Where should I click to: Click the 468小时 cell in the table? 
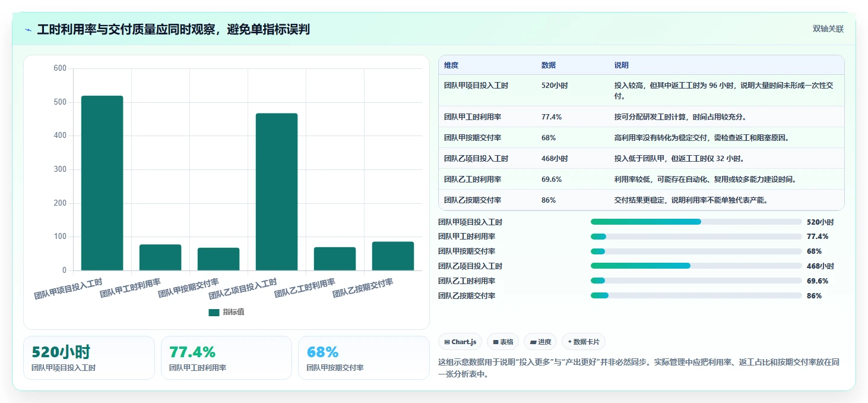coord(555,159)
